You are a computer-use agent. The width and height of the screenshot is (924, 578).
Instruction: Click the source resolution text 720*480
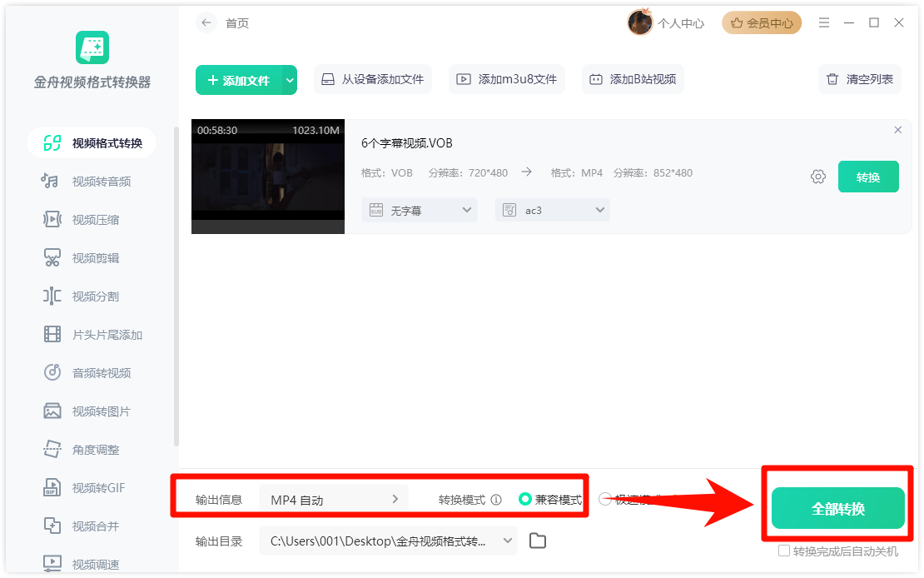click(x=488, y=172)
